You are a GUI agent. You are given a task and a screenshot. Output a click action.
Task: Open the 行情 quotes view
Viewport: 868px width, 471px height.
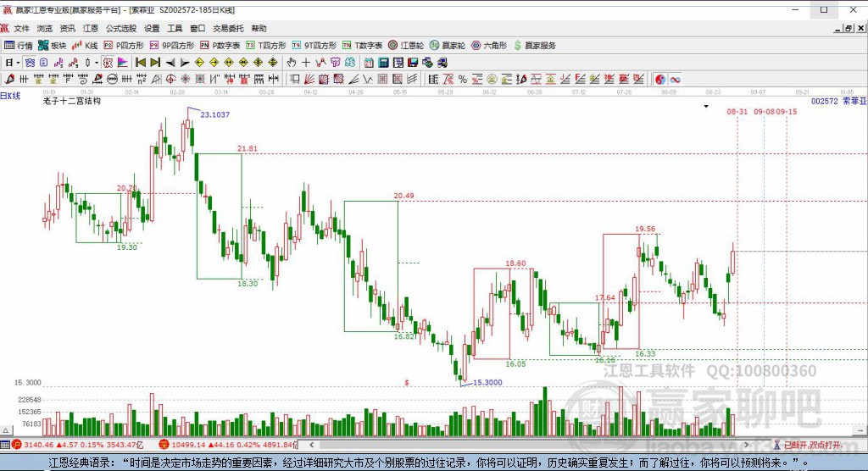[19, 46]
